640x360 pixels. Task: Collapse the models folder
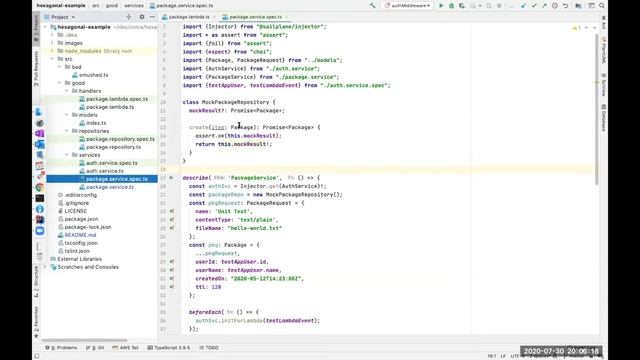click(x=67, y=115)
